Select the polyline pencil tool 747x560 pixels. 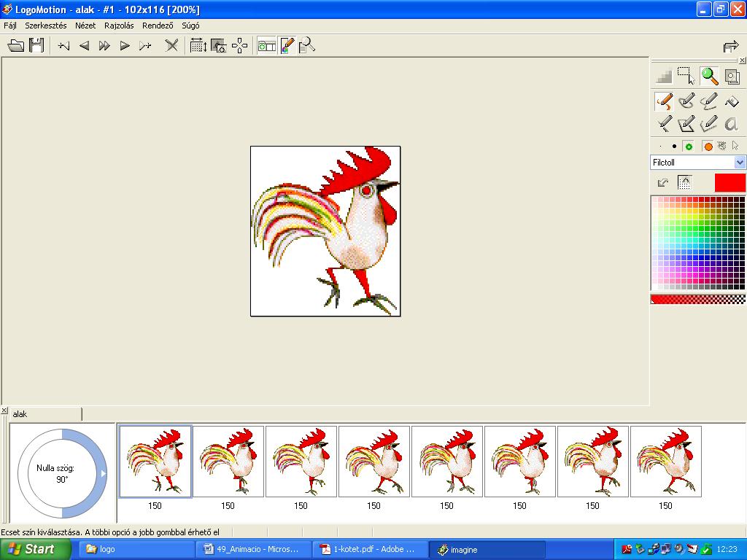point(709,124)
